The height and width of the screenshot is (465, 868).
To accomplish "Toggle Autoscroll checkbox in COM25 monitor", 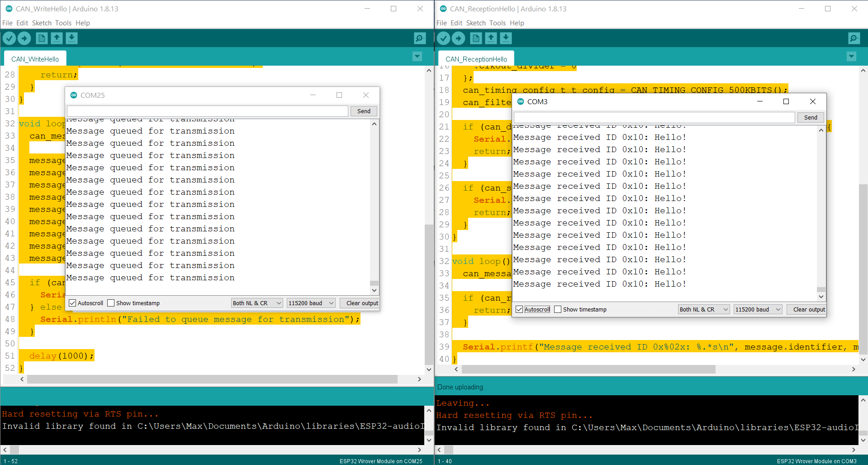I will 72,303.
